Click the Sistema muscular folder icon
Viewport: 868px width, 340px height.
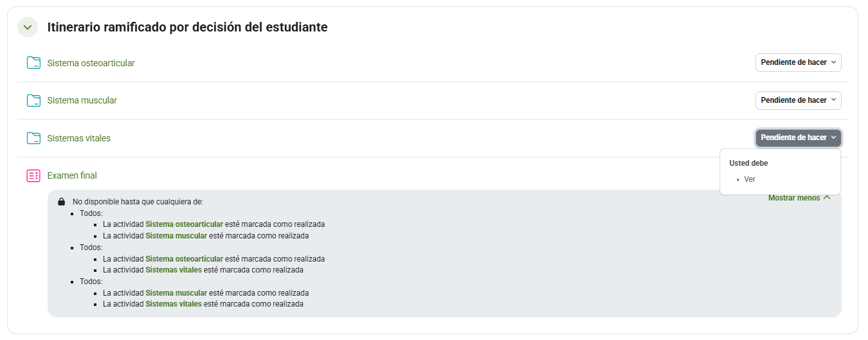click(x=33, y=100)
